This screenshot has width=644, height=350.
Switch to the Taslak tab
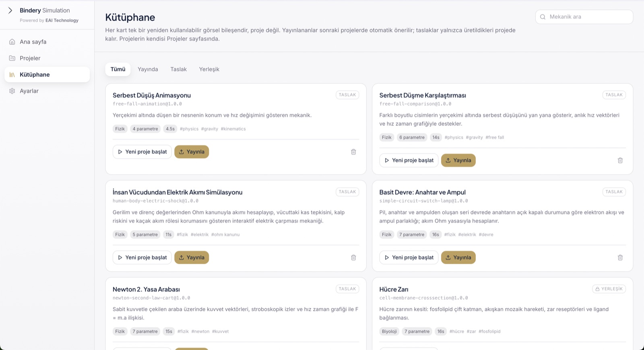(x=178, y=70)
